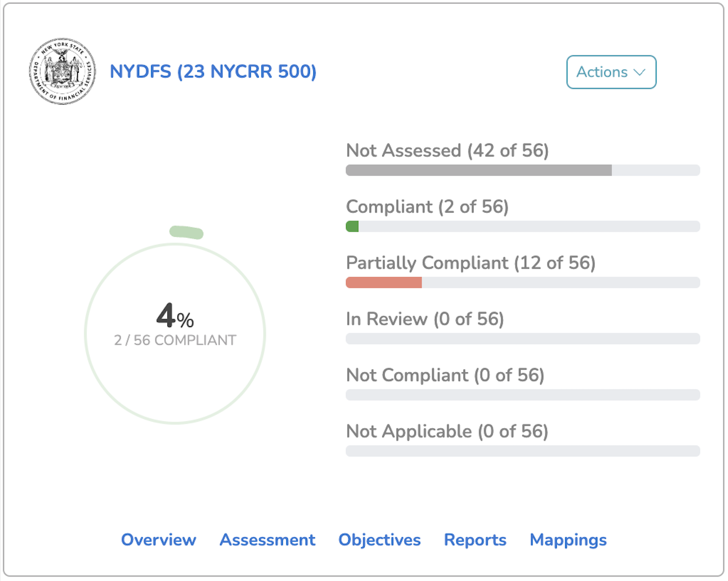Click the In Review (0 of 56) label
Screen dimensions: 728x581
425,319
